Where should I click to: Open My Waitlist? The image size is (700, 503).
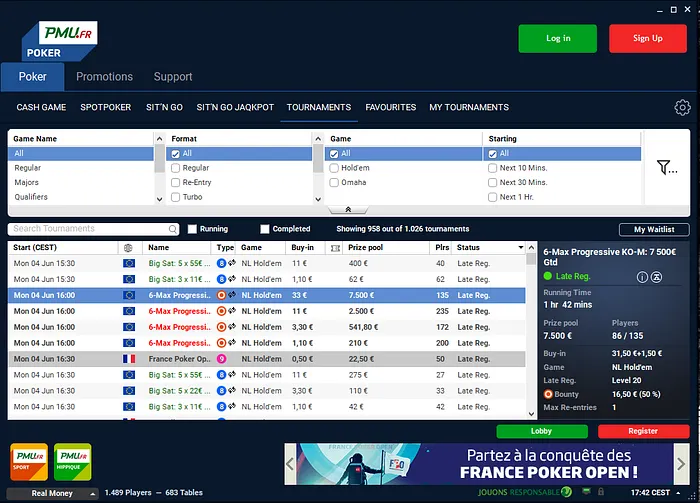(654, 229)
